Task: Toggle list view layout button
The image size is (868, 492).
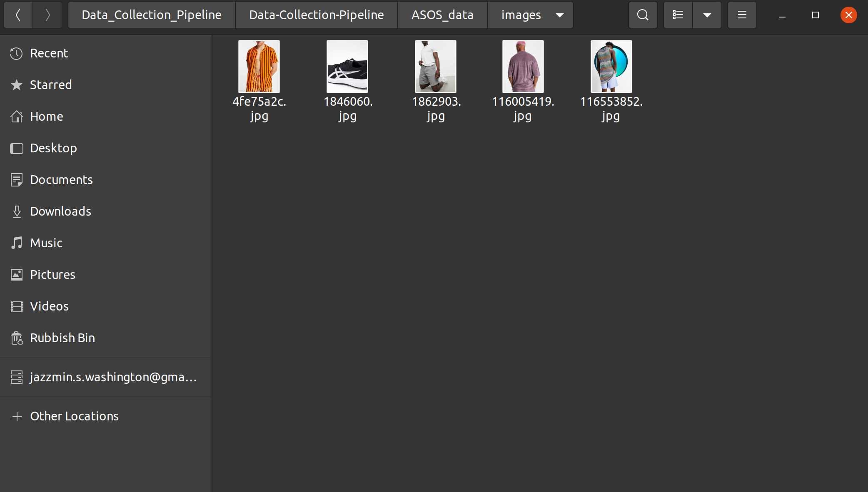Action: 678,15
